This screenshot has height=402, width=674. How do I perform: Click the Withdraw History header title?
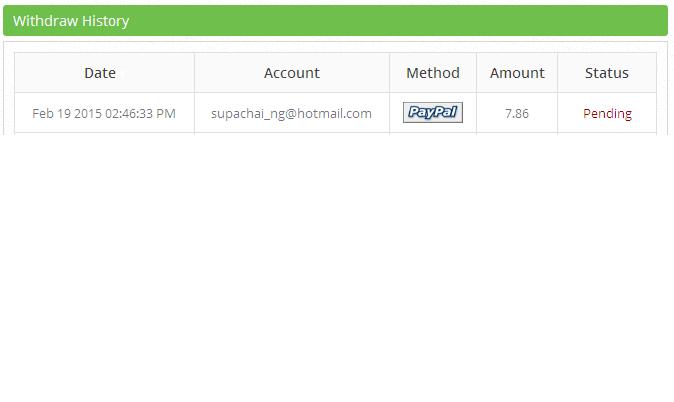(x=71, y=20)
